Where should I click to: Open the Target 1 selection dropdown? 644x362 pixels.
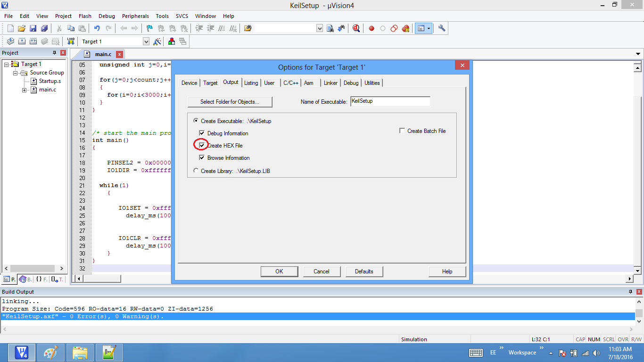point(146,41)
